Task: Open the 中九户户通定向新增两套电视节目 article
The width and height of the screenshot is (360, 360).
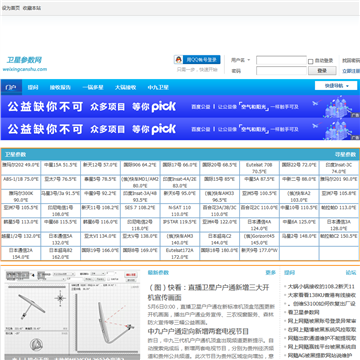Action: pyautogui.click(x=198, y=331)
